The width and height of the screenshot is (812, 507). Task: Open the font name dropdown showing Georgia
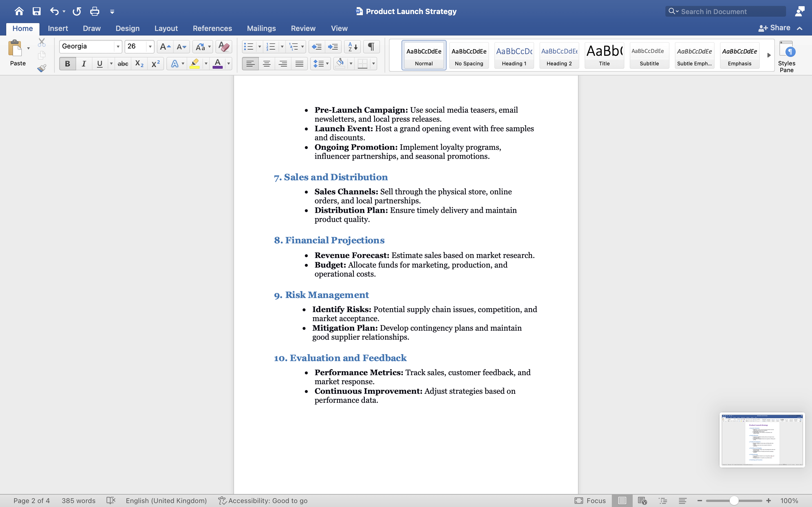pyautogui.click(x=118, y=46)
